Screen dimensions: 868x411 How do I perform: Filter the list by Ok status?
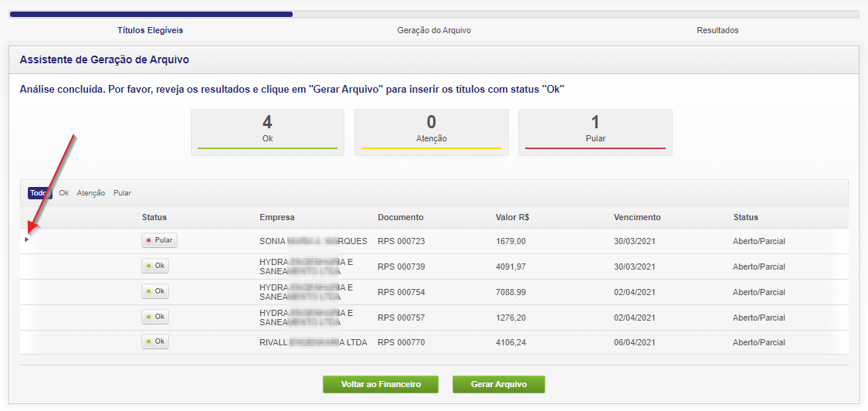pyautogui.click(x=64, y=193)
